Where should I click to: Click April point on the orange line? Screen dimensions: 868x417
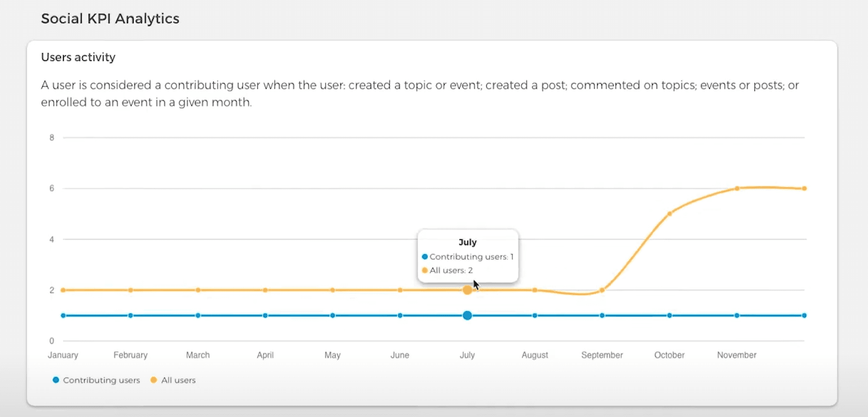(x=265, y=290)
